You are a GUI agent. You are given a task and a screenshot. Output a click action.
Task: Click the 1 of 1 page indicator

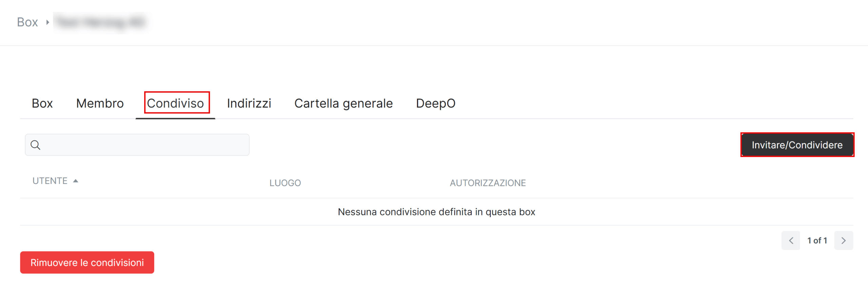(817, 241)
